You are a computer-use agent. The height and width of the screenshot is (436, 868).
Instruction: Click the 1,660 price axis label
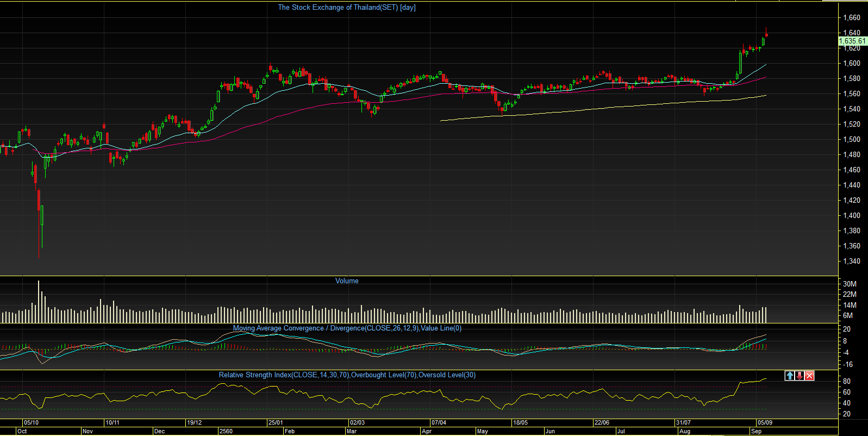[x=851, y=17]
